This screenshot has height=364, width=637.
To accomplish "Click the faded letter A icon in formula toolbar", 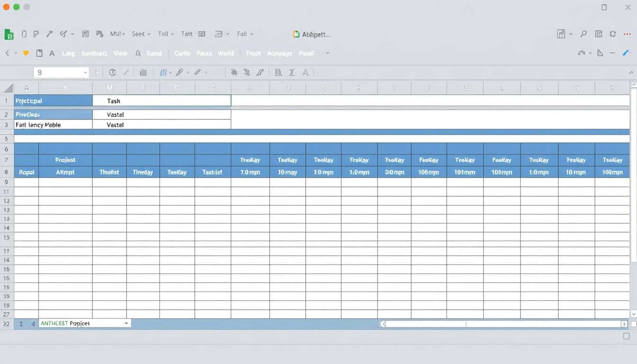I will [305, 73].
